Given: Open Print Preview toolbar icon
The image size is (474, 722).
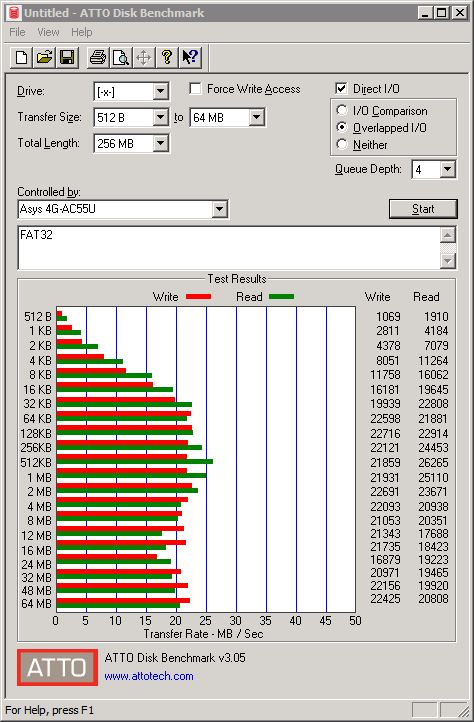Looking at the screenshot, I should pyautogui.click(x=121, y=58).
